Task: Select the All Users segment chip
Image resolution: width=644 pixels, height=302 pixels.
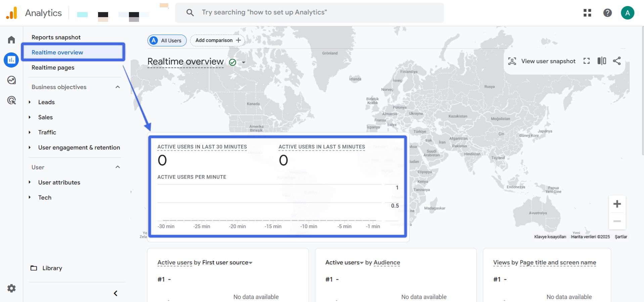Action: pos(167,40)
